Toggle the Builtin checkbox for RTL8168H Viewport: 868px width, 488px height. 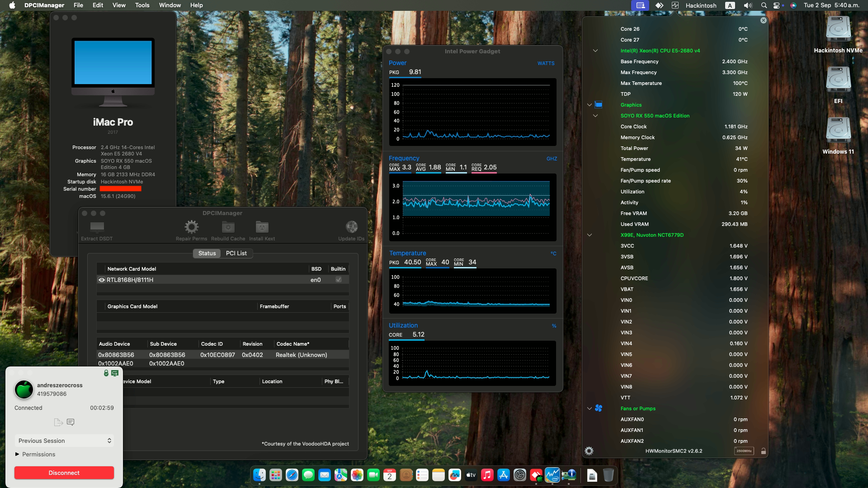coord(338,280)
